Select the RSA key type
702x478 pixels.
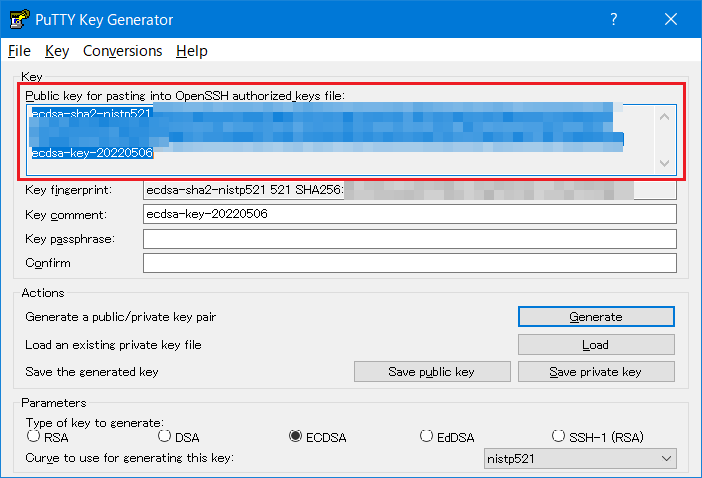pos(33,436)
